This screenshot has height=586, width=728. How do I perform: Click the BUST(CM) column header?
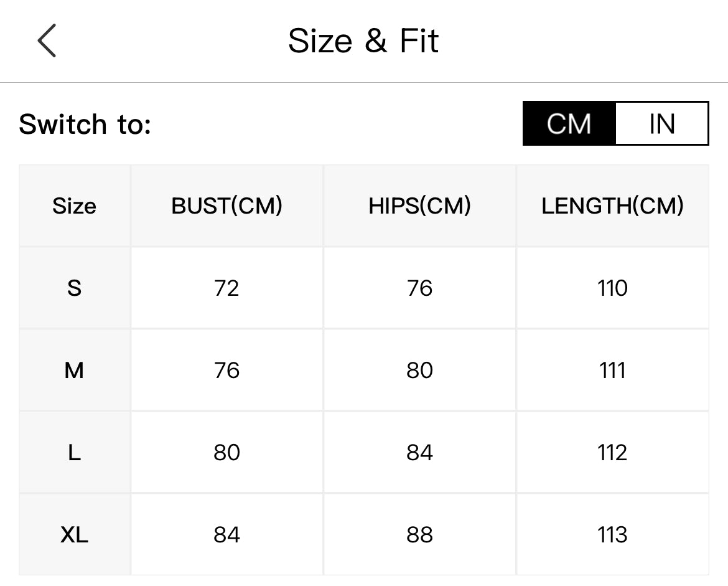[226, 206]
